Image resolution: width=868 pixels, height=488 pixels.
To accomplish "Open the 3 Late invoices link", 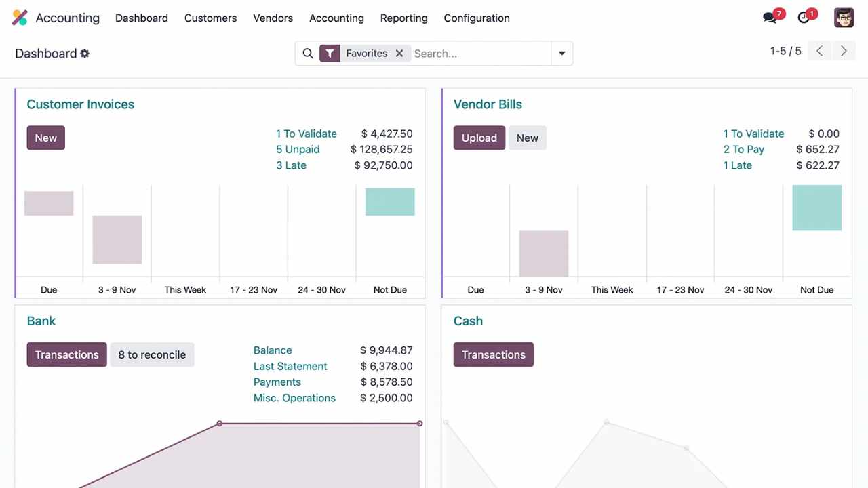I will coord(291,165).
